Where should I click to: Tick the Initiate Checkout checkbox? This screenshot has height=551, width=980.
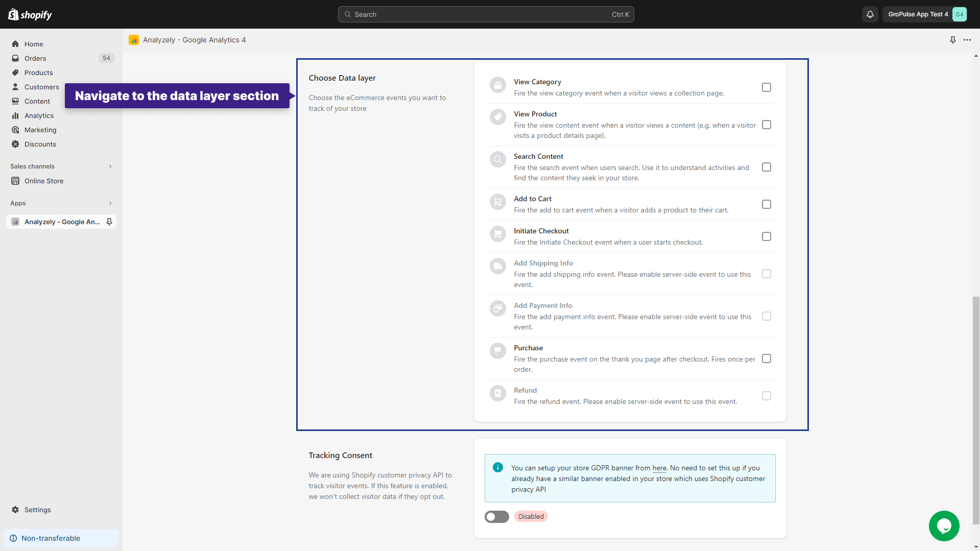766,236
